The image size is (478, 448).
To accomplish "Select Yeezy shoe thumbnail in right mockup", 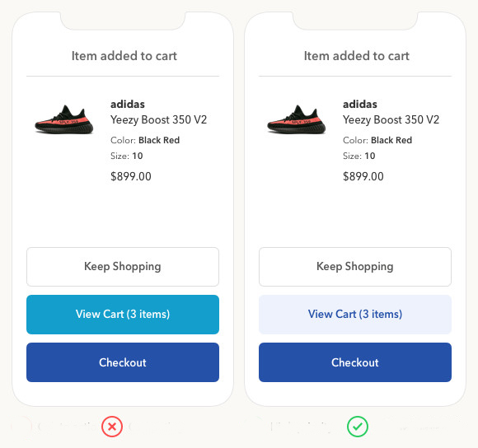I will [x=297, y=119].
